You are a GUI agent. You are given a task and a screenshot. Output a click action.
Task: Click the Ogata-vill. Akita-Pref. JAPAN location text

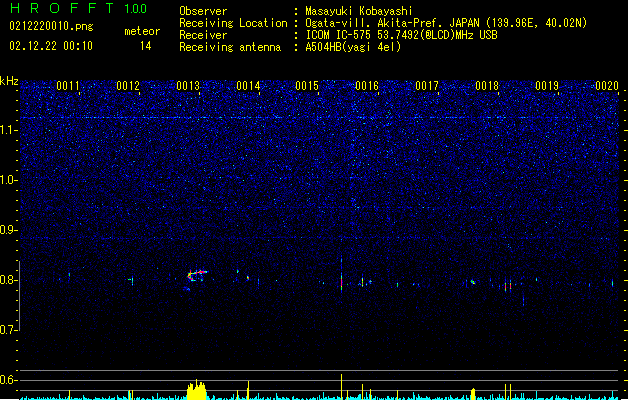click(x=446, y=23)
